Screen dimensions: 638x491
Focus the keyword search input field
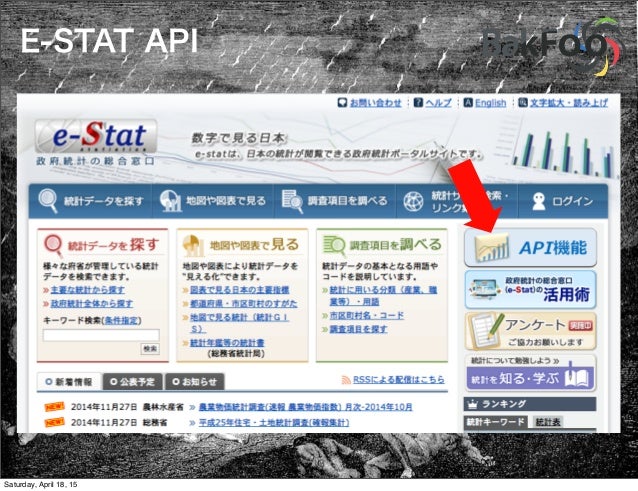pos(101,335)
